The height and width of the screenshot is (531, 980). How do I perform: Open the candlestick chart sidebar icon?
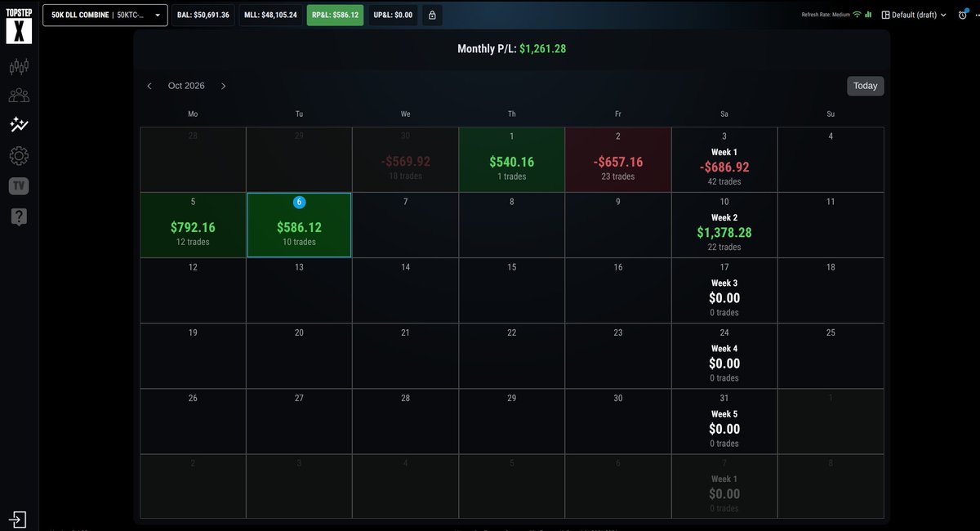click(x=19, y=66)
